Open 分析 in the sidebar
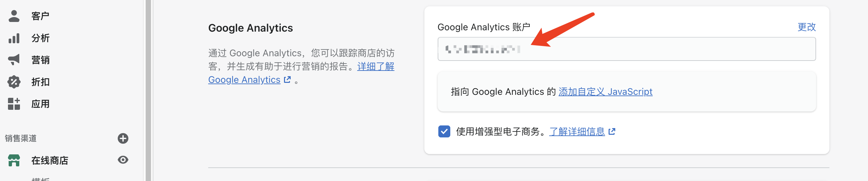868x181 pixels. click(41, 38)
